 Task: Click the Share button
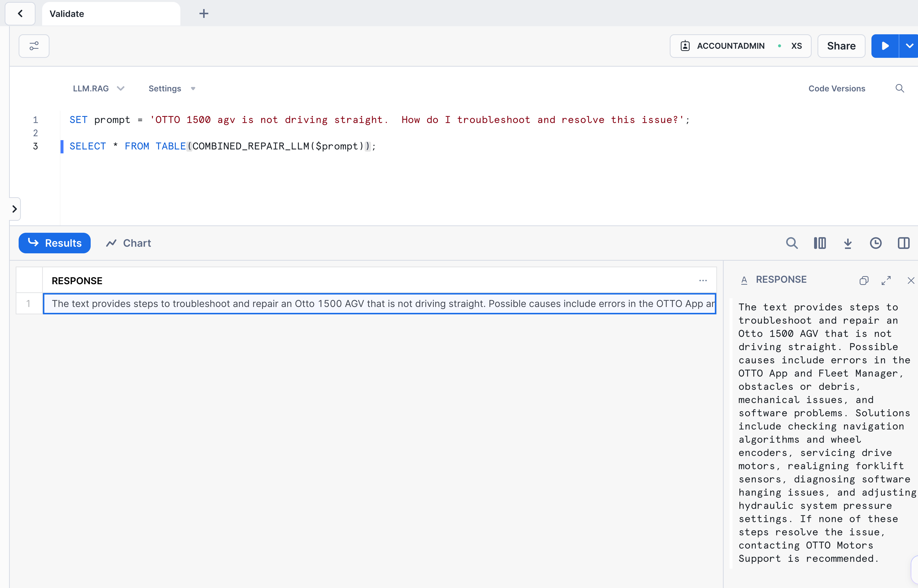pyautogui.click(x=841, y=46)
